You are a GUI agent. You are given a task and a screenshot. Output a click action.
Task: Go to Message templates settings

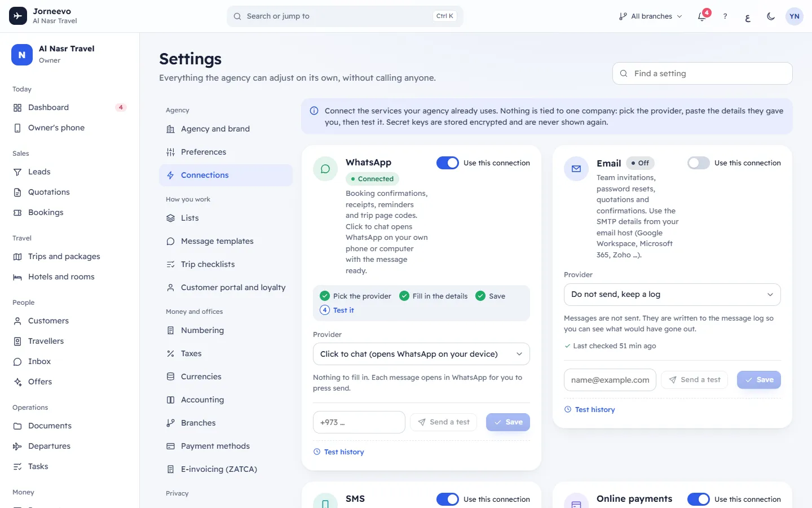coord(226,242)
